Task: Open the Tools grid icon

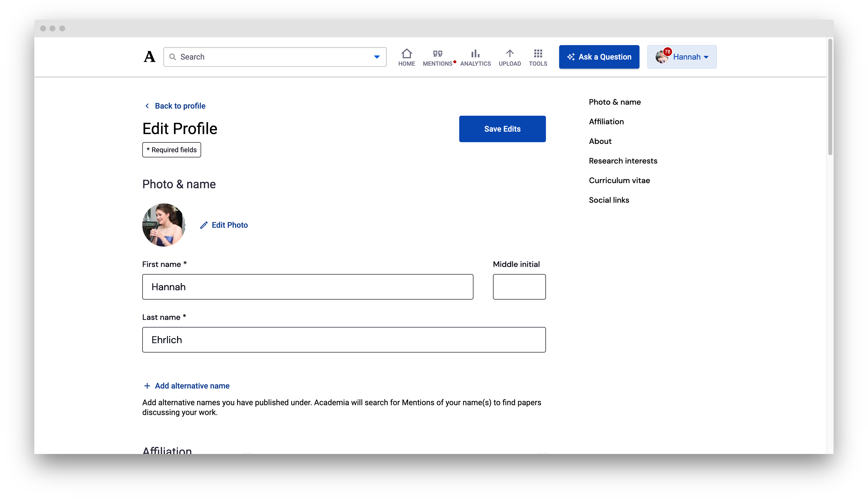Action: [538, 53]
